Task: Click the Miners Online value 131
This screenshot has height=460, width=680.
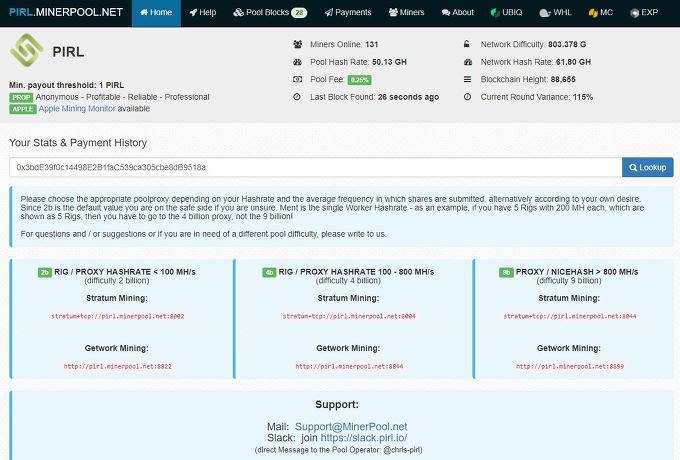Action: tap(372, 44)
